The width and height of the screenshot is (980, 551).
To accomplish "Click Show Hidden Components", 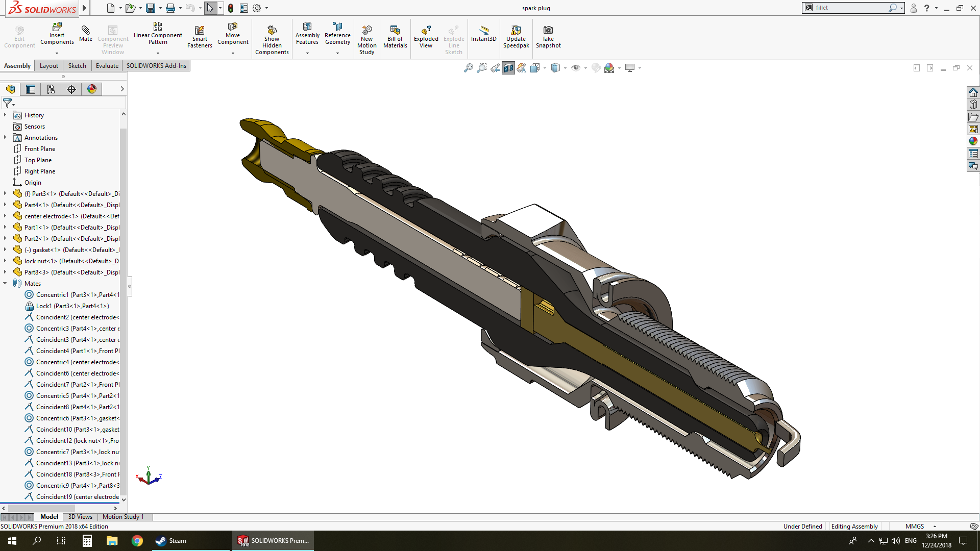I will click(x=272, y=40).
